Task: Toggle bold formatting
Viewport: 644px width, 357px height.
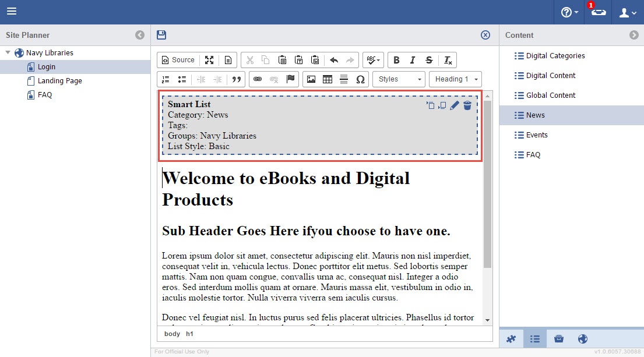Action: pos(396,60)
